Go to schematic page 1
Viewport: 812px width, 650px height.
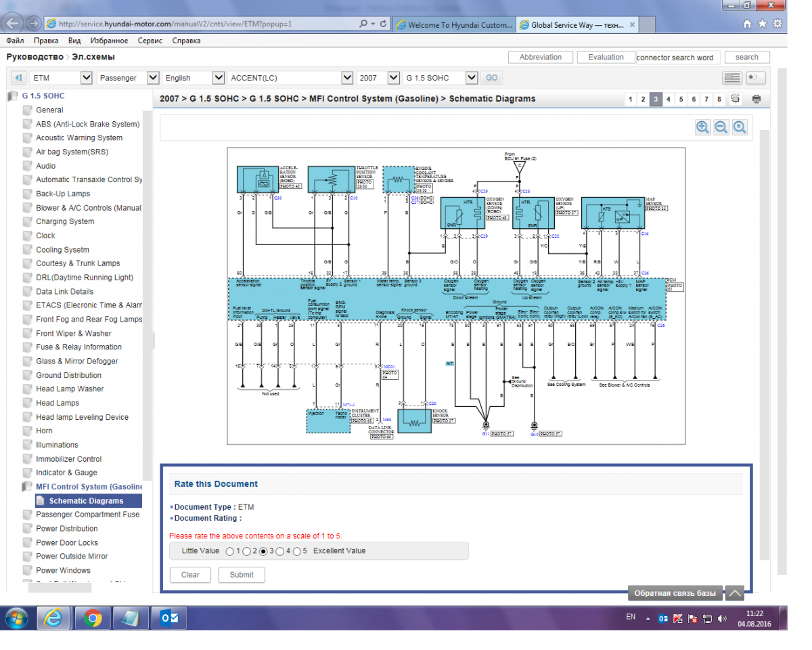pyautogui.click(x=631, y=100)
